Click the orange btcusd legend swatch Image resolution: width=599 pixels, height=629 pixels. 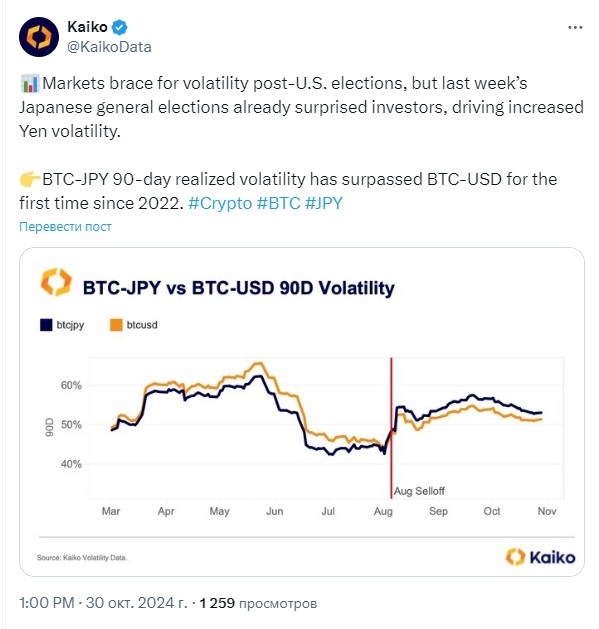[x=116, y=325]
